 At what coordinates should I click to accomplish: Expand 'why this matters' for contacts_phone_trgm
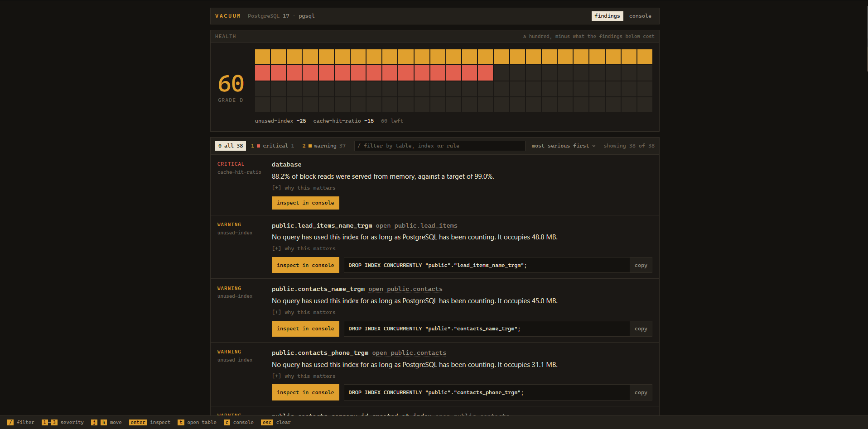tap(304, 376)
